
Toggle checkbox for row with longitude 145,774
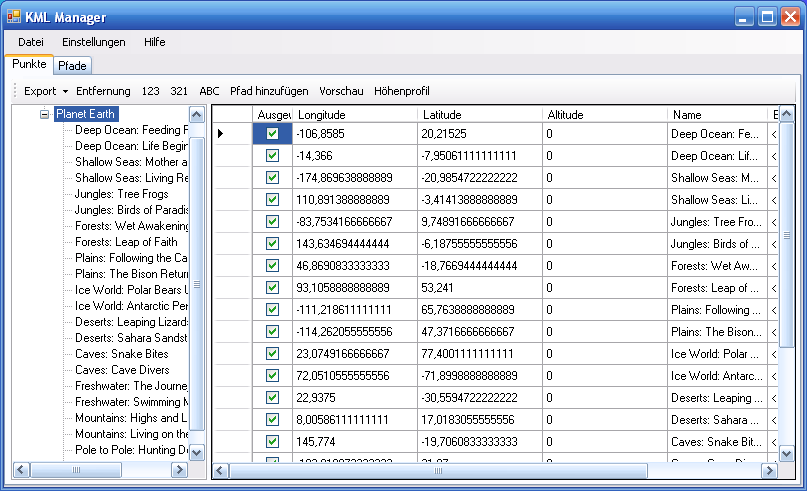272,442
